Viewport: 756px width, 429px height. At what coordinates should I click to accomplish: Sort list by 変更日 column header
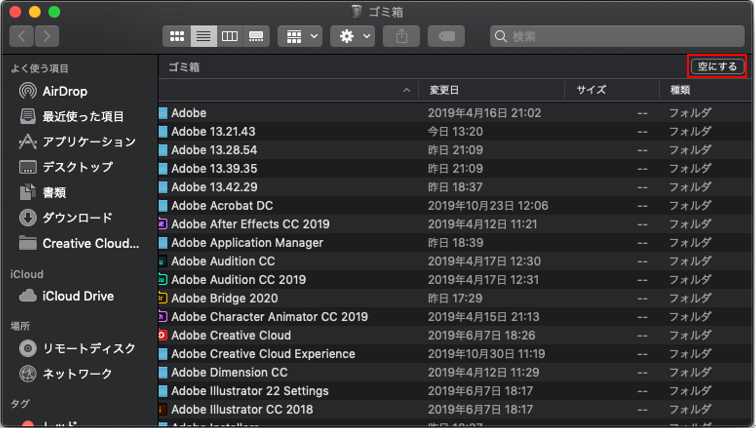(x=444, y=90)
